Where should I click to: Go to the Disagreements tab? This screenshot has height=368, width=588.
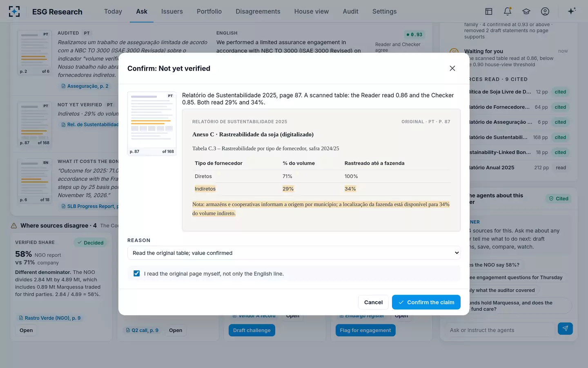258,11
